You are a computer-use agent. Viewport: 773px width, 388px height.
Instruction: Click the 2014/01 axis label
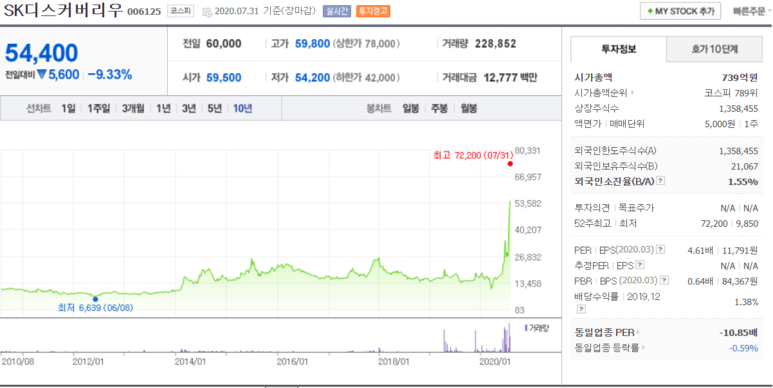click(x=190, y=361)
